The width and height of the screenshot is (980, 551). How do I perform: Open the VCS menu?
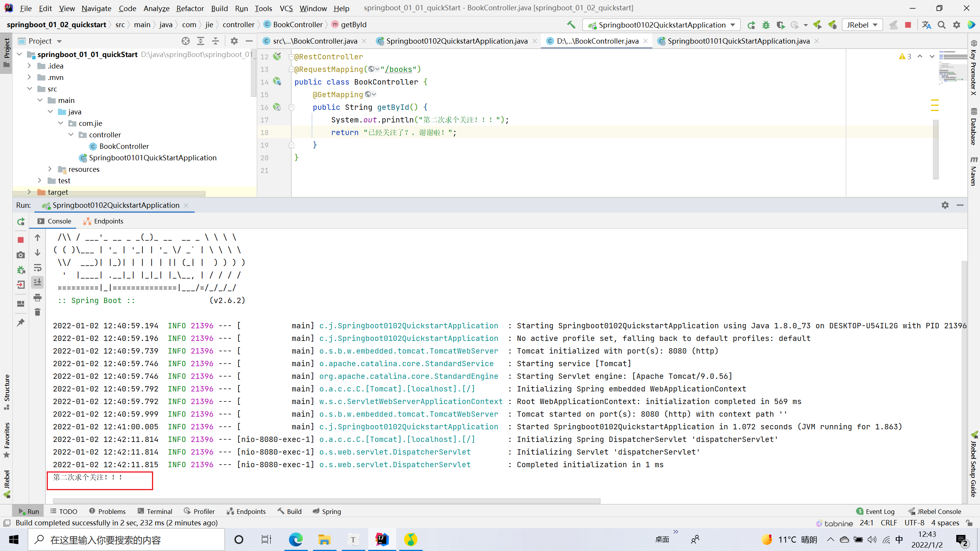point(286,8)
